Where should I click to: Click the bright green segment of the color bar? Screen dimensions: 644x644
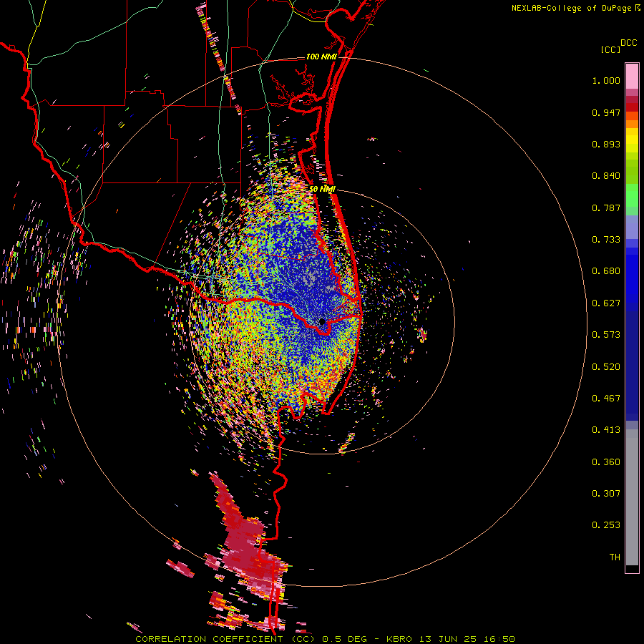coord(632,195)
